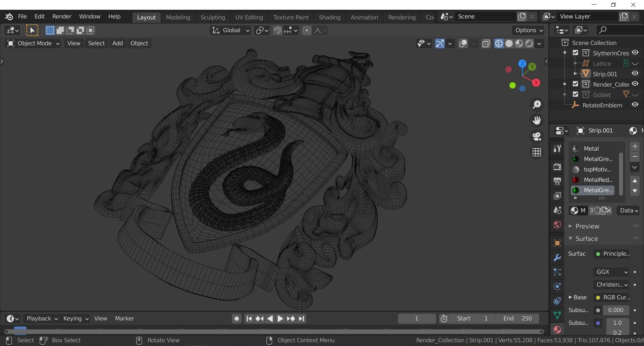Add a new material slot

pyautogui.click(x=635, y=146)
